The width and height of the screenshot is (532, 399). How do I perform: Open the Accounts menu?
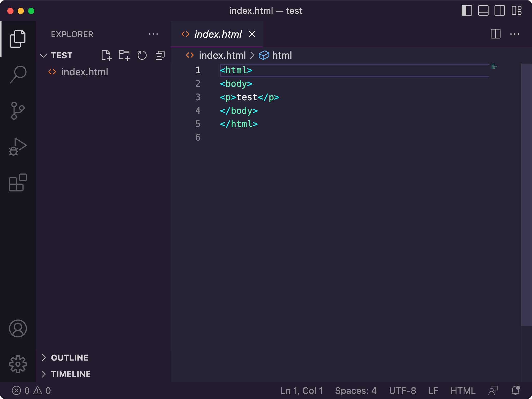click(18, 328)
